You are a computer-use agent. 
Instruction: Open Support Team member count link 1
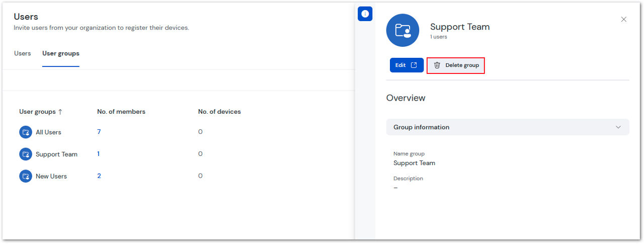(99, 154)
